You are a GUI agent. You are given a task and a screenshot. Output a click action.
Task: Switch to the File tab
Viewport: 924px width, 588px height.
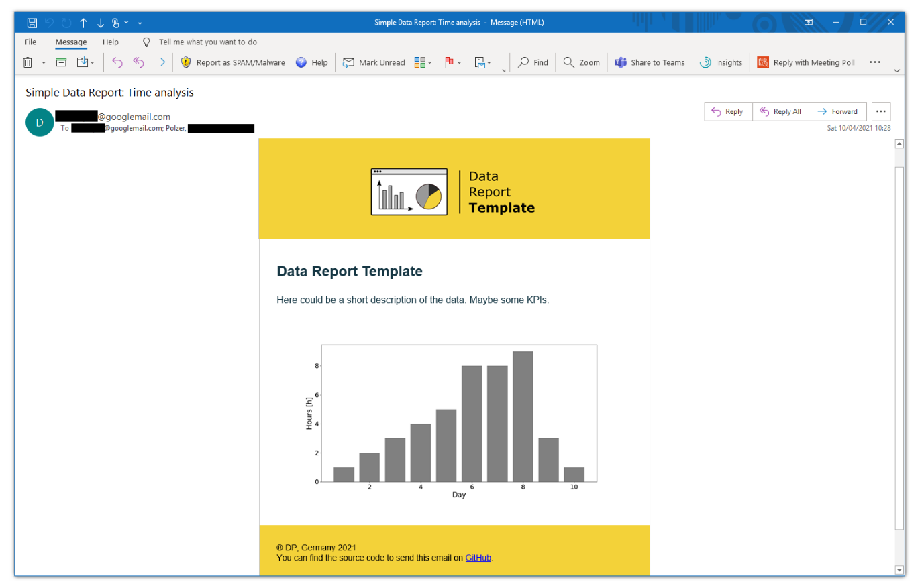click(30, 41)
